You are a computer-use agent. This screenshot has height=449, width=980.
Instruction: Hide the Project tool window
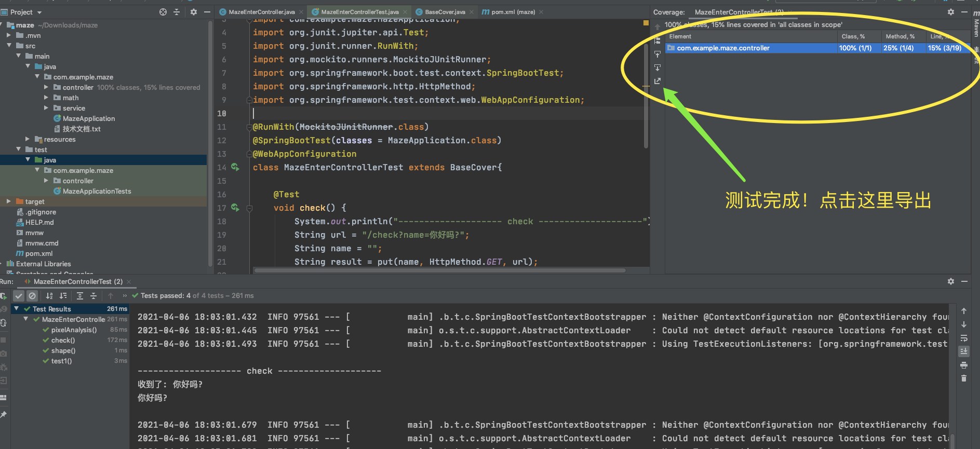click(x=207, y=12)
